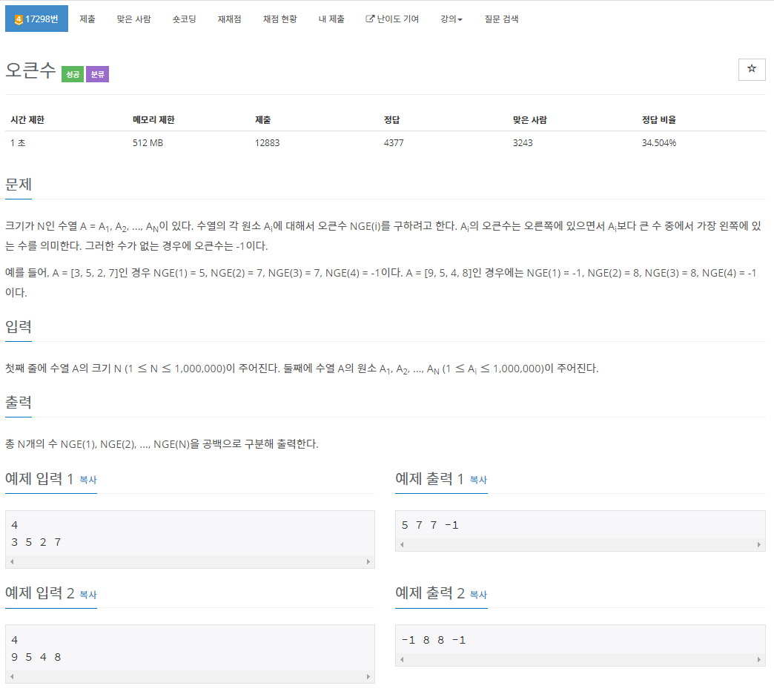774x700 pixels.
Task: Copy 예제 출력 2 using 복사
Action: click(x=478, y=595)
